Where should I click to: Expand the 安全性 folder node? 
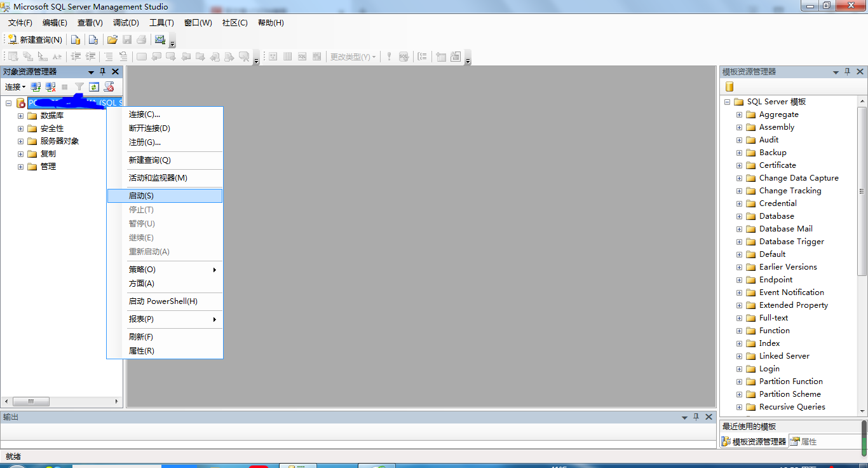[20, 128]
